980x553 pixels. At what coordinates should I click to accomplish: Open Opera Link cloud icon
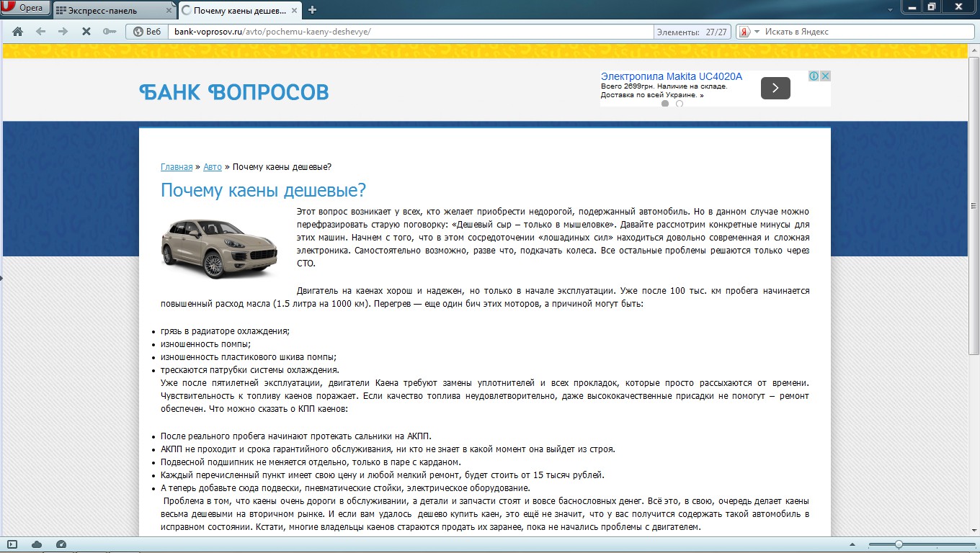pyautogui.click(x=37, y=544)
